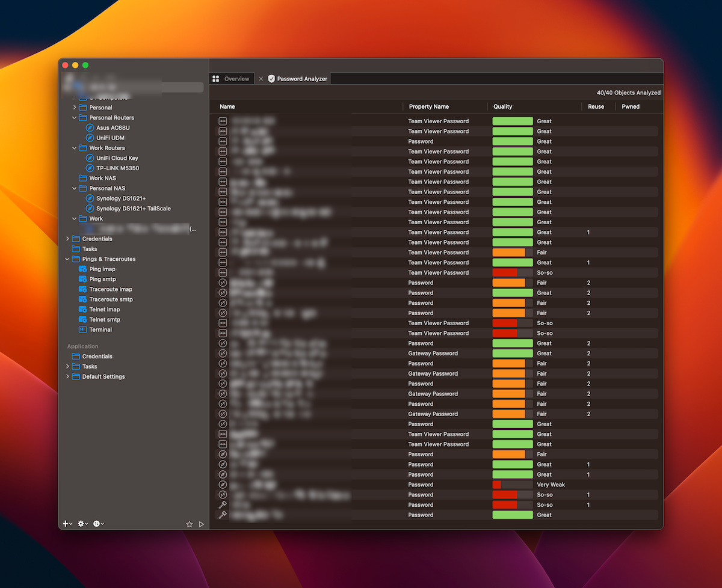Click the Telnet imap task icon
This screenshot has width=722, height=588.
[x=83, y=310]
